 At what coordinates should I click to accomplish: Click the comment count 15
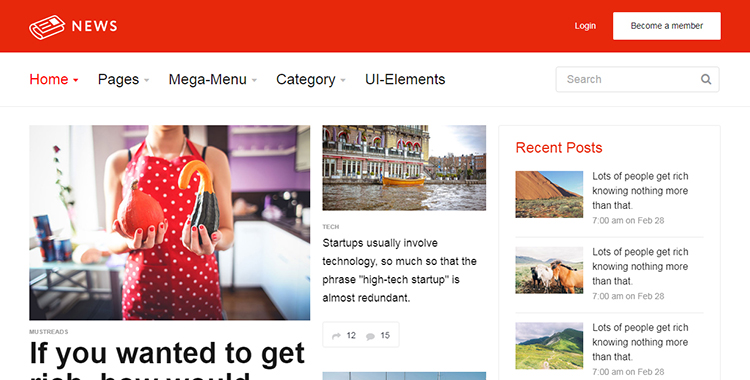(x=385, y=335)
